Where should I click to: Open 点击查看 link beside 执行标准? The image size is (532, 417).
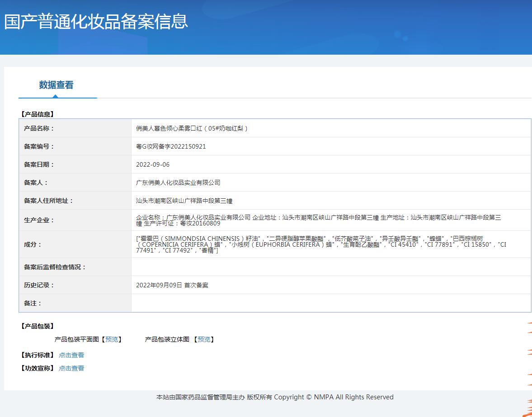71,355
